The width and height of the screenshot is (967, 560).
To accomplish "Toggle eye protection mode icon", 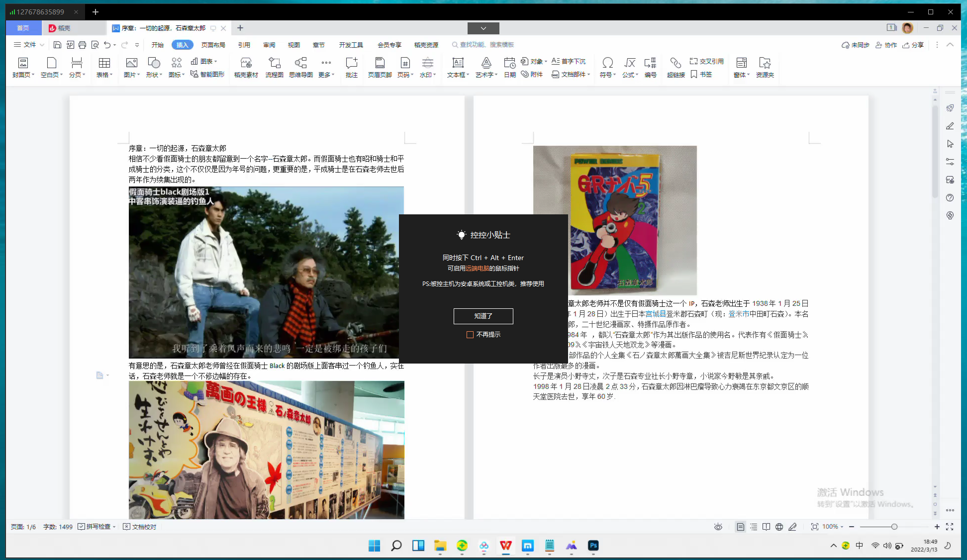I will [x=718, y=527].
